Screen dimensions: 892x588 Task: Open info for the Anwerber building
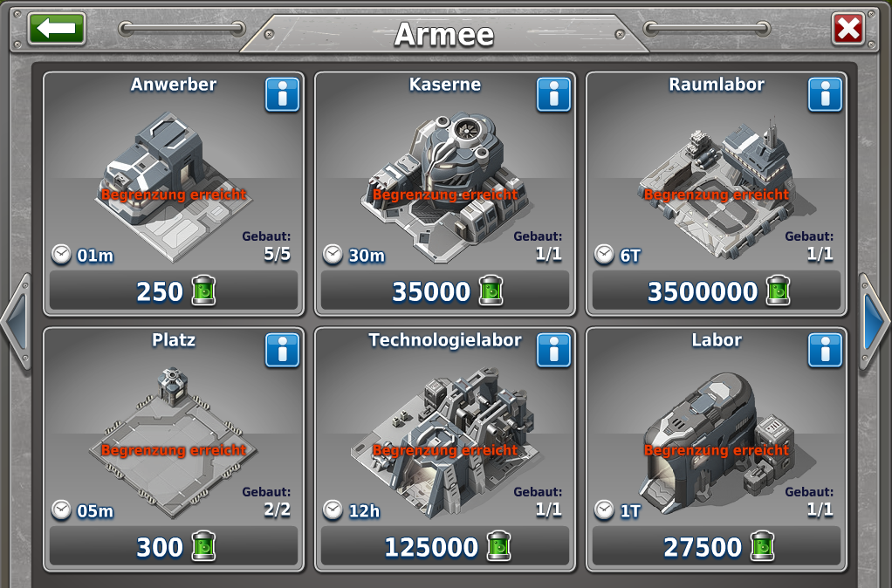(x=282, y=94)
